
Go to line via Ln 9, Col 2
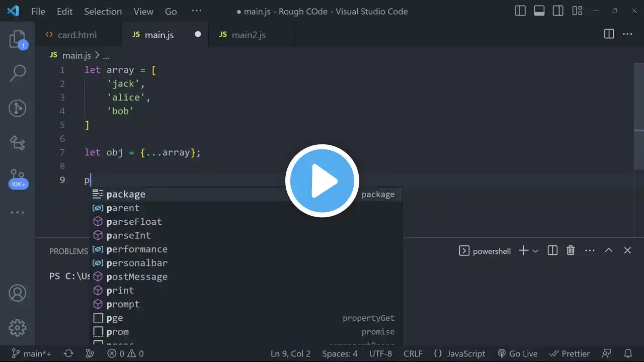point(291,353)
